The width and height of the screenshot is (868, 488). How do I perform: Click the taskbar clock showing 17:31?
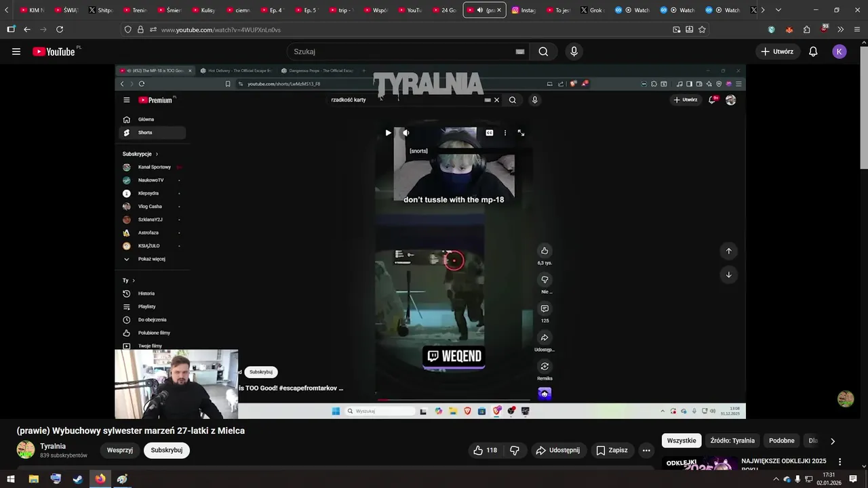(829, 479)
